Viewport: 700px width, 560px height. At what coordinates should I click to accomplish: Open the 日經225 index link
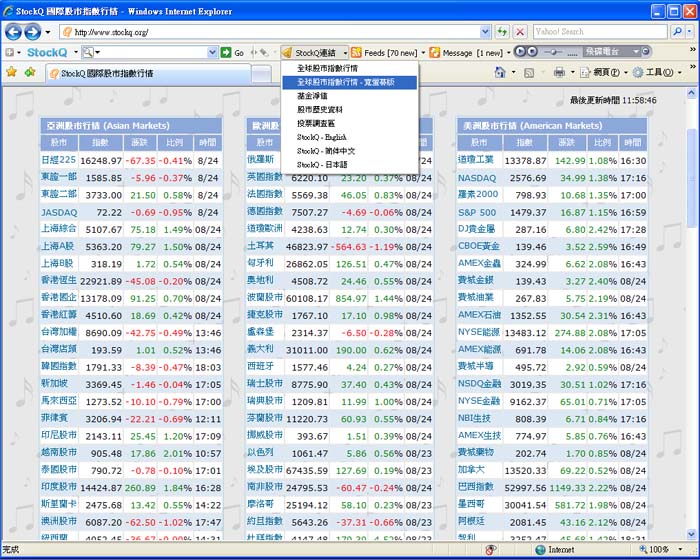[58, 160]
